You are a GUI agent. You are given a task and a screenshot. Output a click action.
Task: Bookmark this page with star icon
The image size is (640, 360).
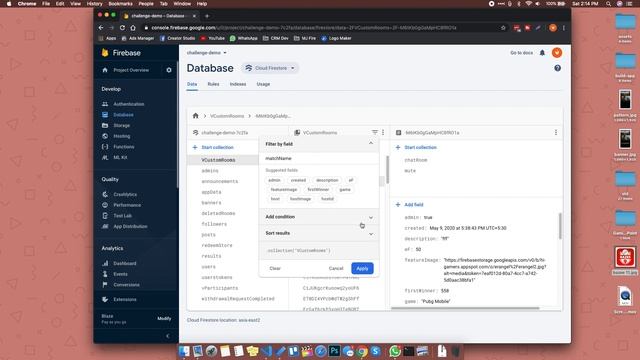[x=503, y=28]
